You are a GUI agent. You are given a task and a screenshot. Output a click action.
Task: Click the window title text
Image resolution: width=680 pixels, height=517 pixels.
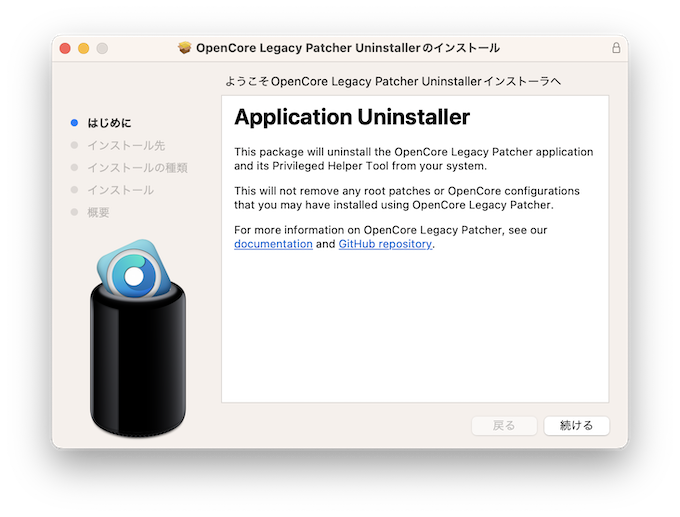click(348, 48)
